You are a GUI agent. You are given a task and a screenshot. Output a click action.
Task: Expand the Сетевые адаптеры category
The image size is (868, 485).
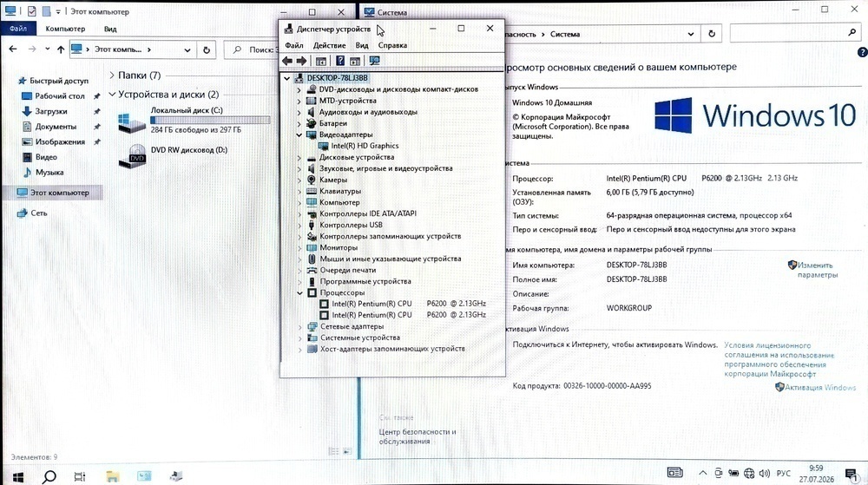point(299,327)
